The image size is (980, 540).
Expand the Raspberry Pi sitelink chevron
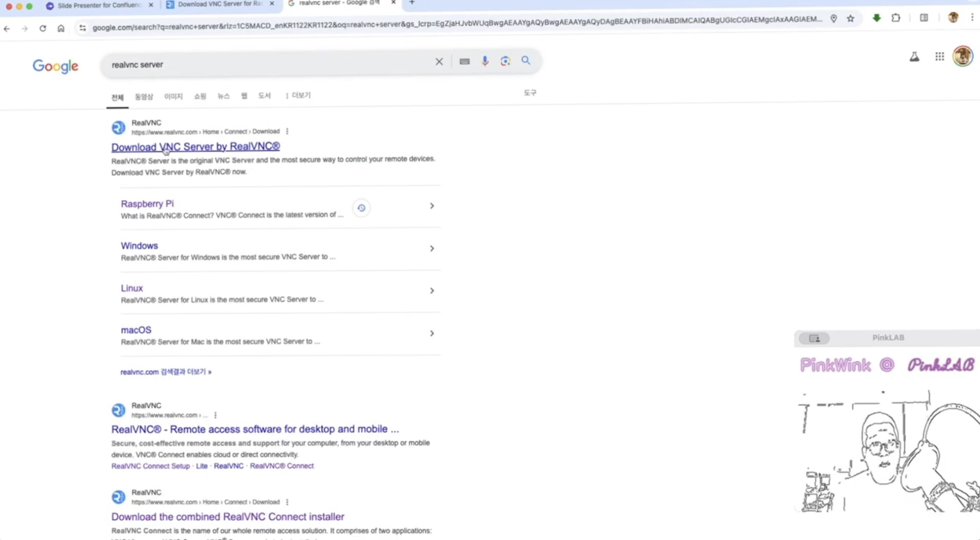tap(431, 206)
